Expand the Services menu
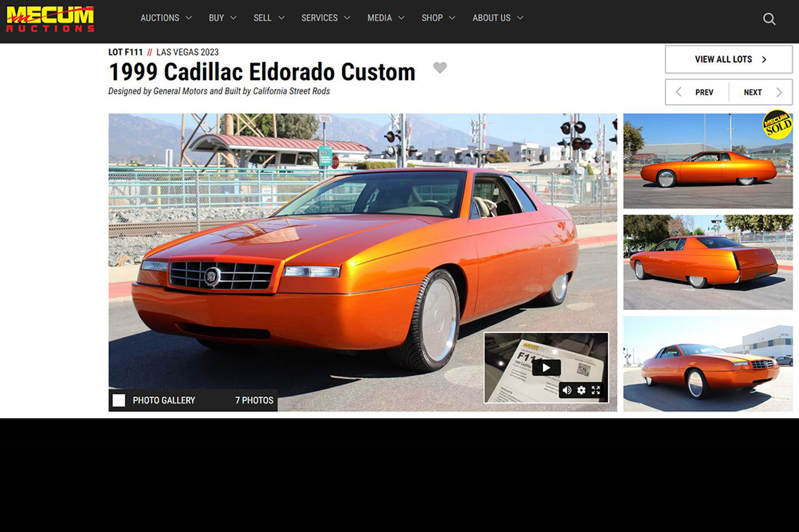 [326, 18]
